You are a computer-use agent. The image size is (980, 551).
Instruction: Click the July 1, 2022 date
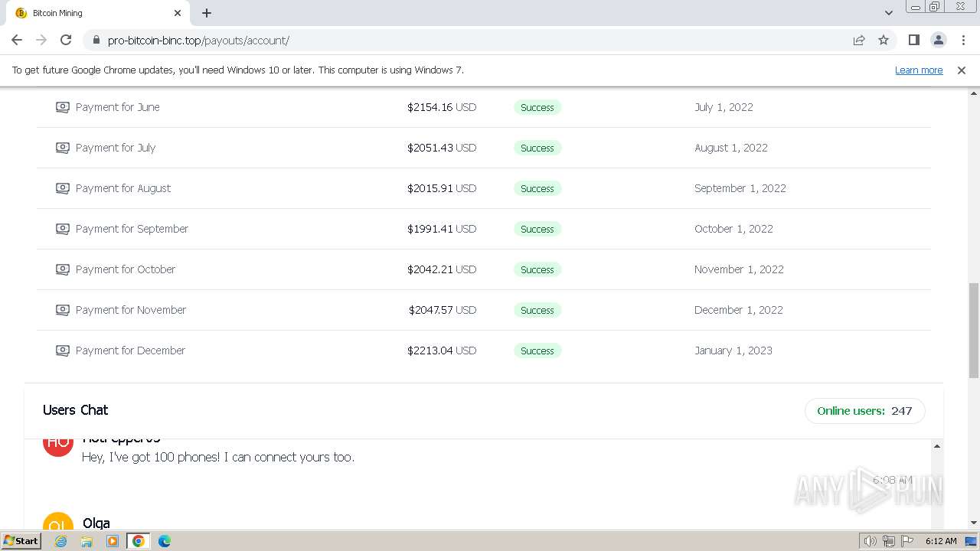pos(724,107)
